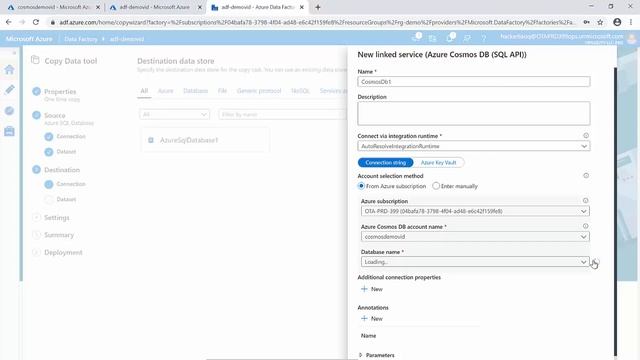Open the Azure header help question mark
The image size is (640, 360).
(484, 38)
